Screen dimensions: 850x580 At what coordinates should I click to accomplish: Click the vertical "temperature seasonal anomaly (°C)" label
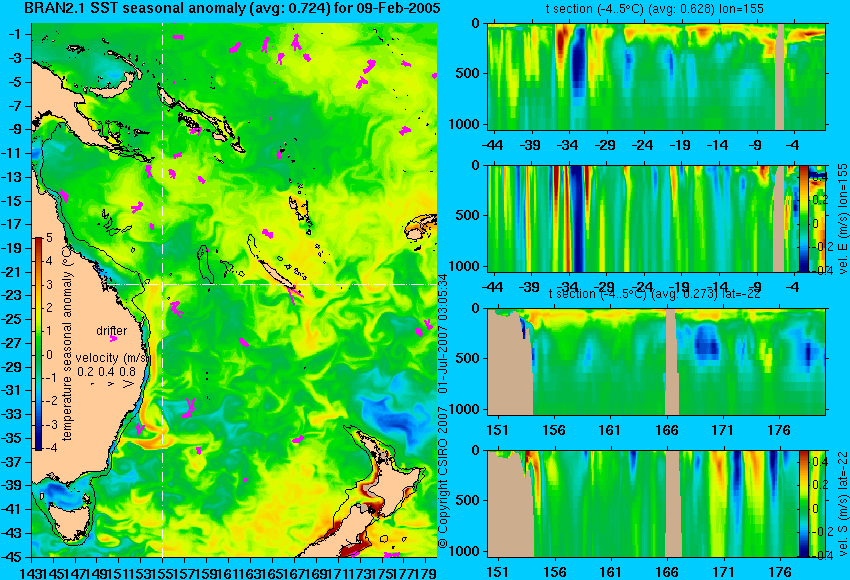pyautogui.click(x=67, y=343)
